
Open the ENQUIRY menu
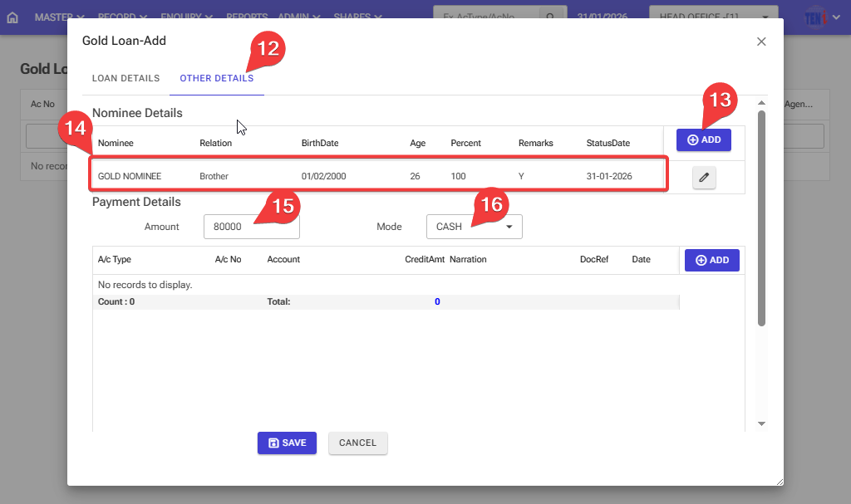184,17
